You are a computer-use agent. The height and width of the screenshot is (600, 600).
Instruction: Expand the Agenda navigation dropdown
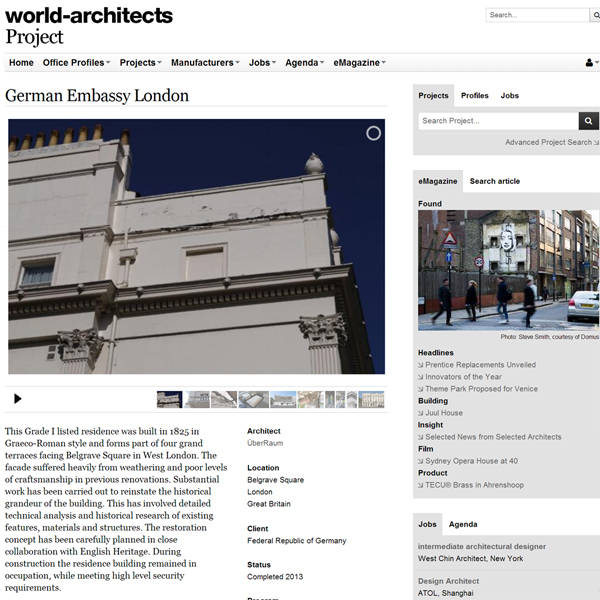(x=305, y=63)
